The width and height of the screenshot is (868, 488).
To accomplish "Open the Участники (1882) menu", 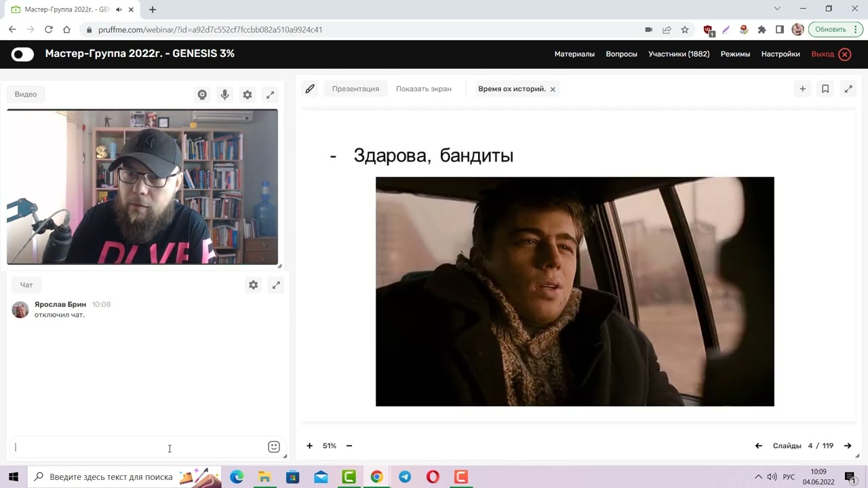I will click(678, 54).
